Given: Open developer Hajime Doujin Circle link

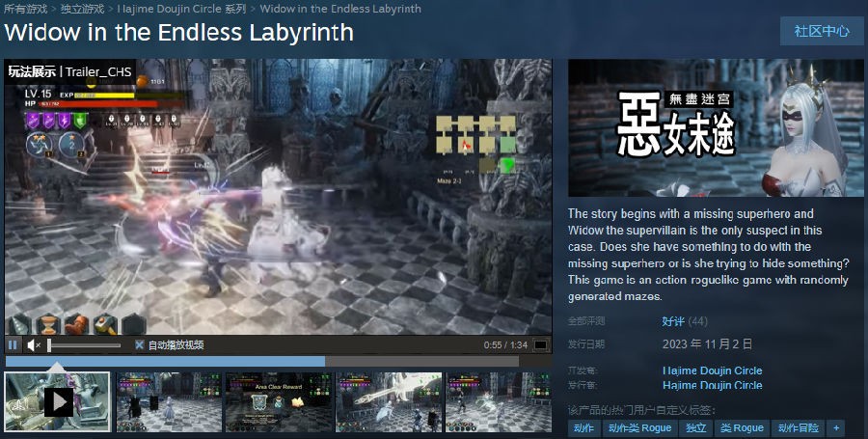Looking at the screenshot, I should pos(712,370).
